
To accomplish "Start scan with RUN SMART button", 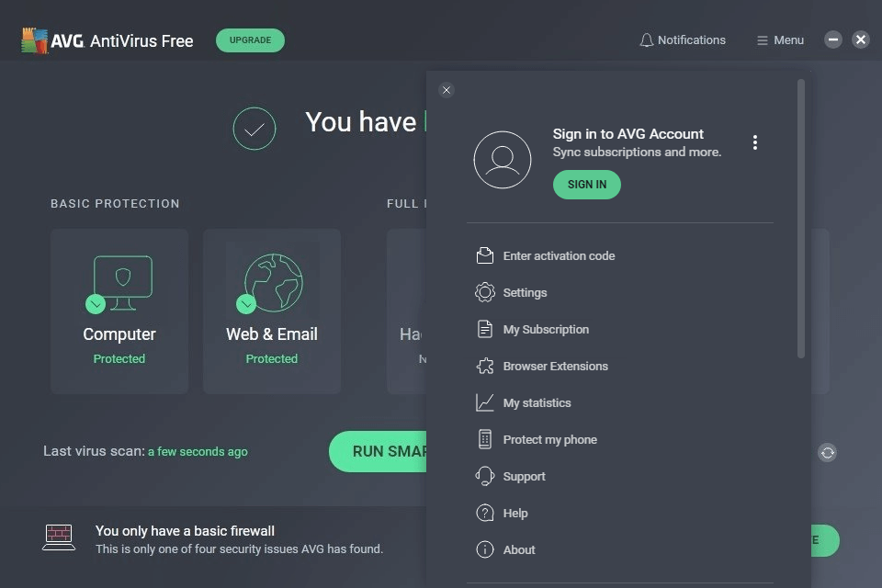I will point(378,451).
